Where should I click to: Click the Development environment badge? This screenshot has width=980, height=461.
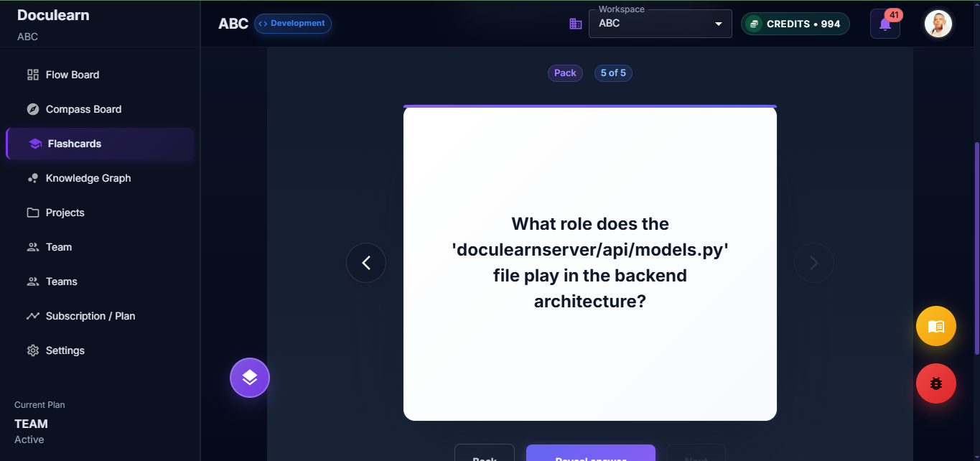[x=292, y=23]
